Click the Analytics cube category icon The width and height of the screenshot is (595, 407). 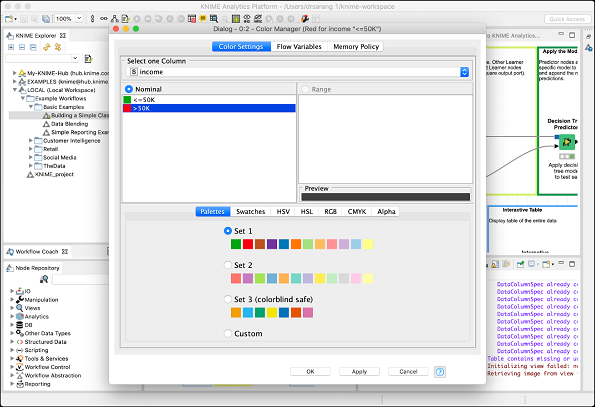point(20,316)
